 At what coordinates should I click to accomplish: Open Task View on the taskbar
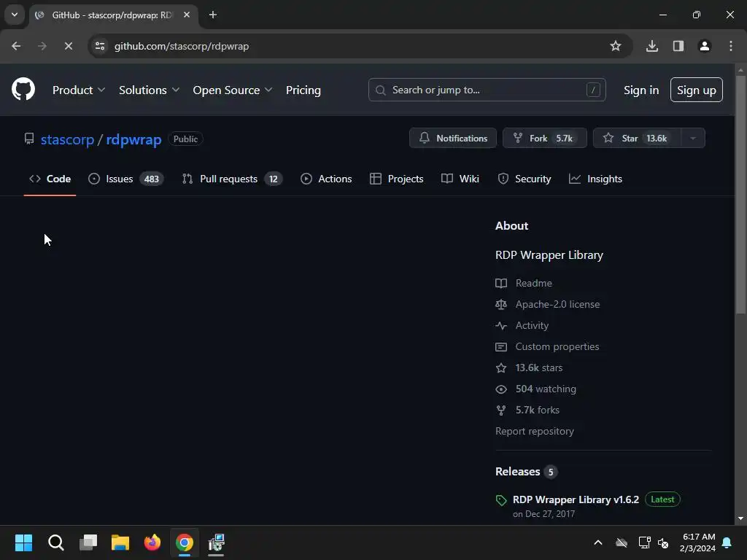coord(88,542)
